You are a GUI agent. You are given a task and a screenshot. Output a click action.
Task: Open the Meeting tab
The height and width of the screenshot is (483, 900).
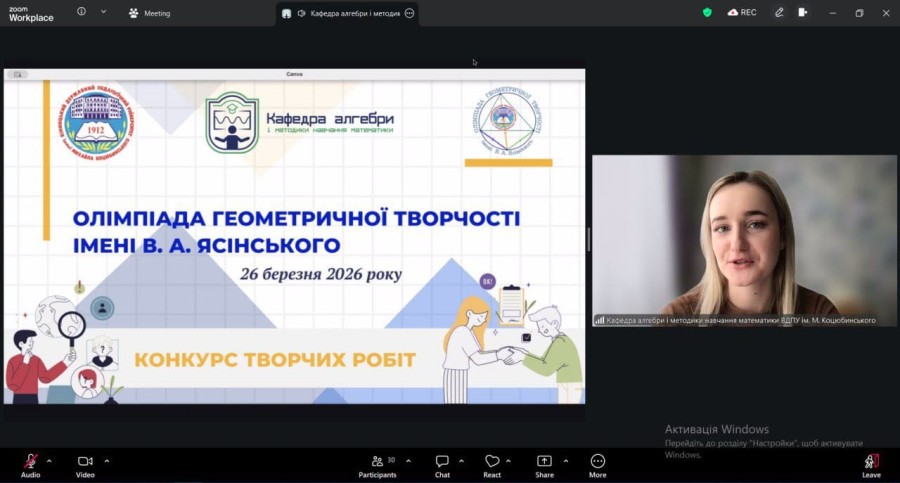click(x=149, y=13)
